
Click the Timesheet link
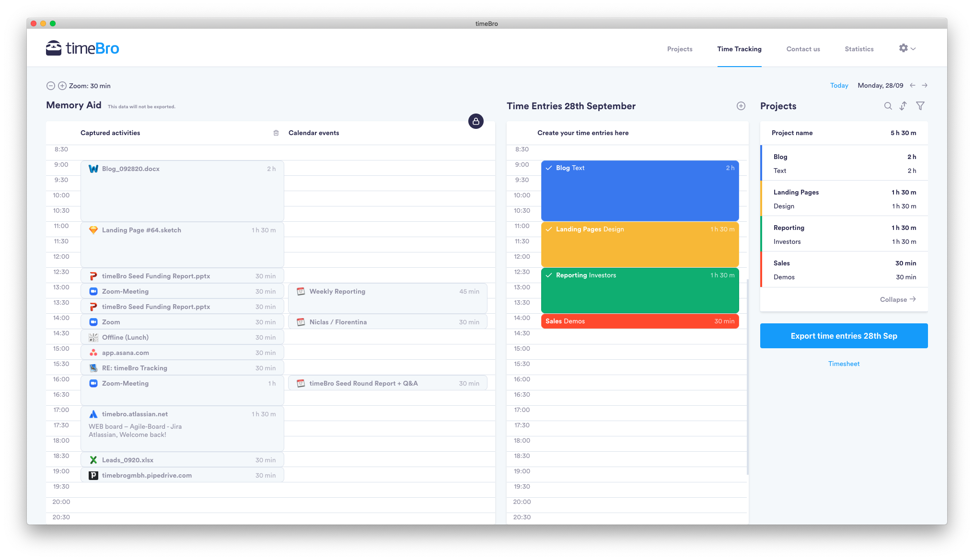(844, 364)
